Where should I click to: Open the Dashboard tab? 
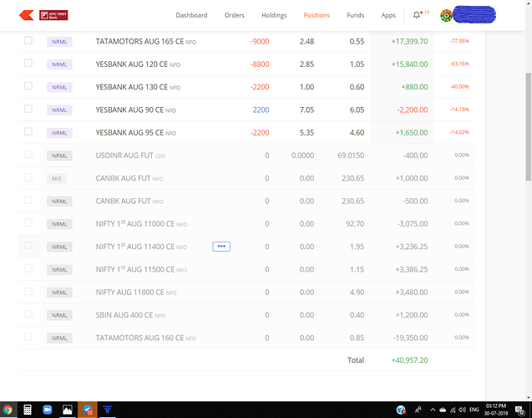191,15
